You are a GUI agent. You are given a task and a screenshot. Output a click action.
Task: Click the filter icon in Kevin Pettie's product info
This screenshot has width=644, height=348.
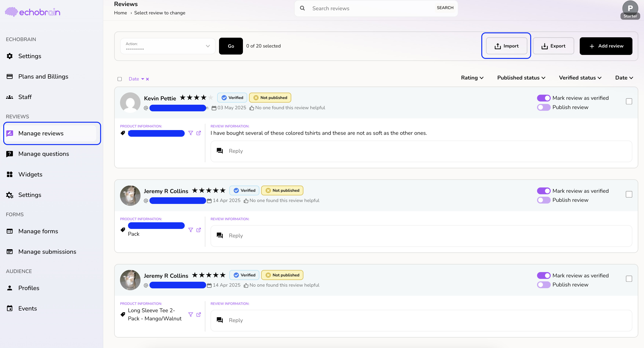pos(191,133)
